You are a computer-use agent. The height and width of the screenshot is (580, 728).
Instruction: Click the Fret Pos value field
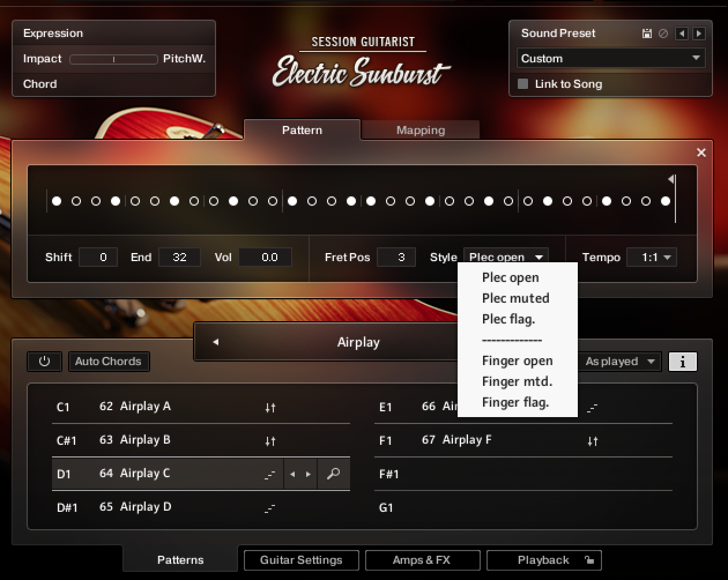tap(396, 257)
